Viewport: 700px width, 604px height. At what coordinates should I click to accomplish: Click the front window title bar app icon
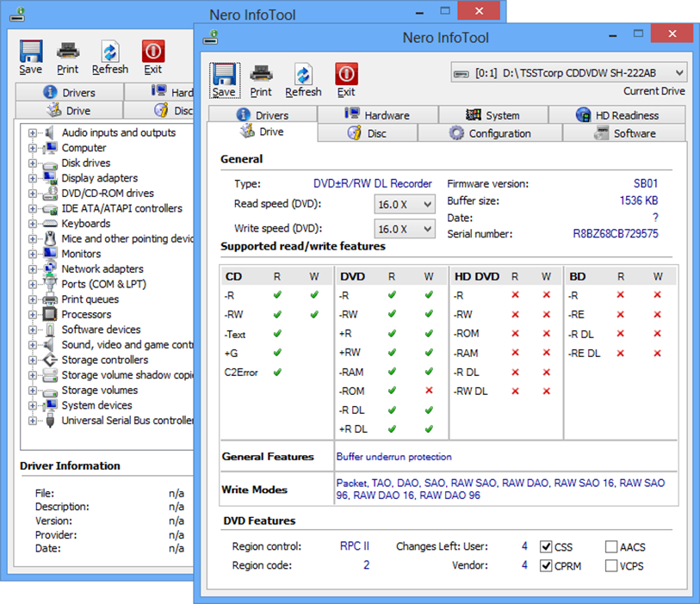(211, 37)
